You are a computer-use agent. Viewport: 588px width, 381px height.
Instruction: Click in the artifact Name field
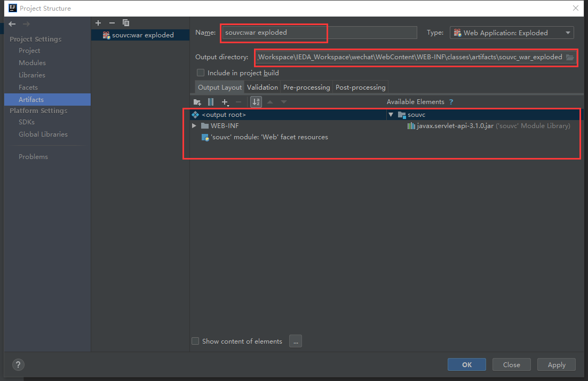coord(320,33)
